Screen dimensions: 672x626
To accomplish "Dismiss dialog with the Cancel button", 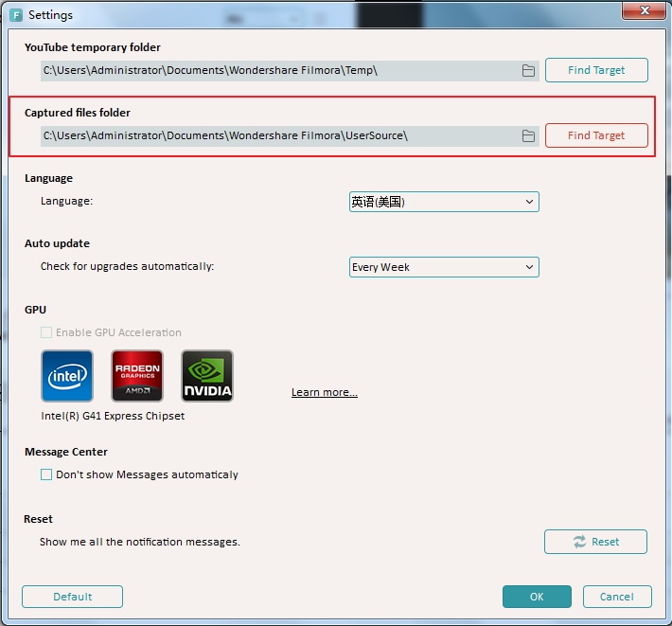I will (617, 597).
